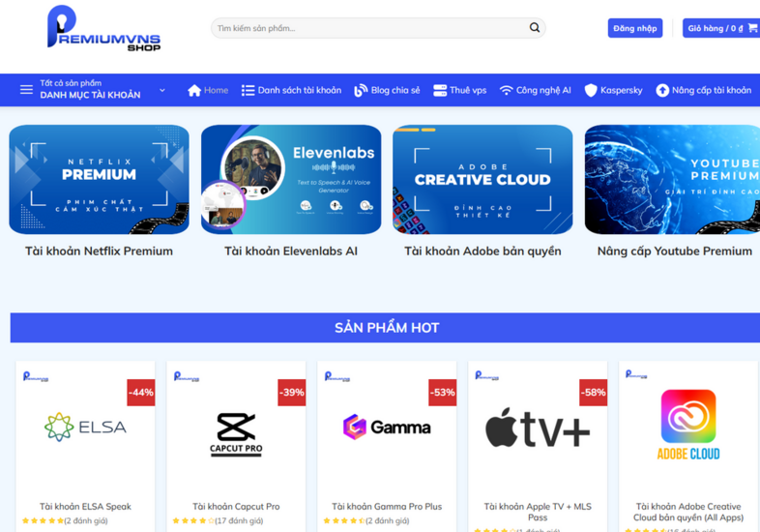760x532 pixels.
Task: Focus the product search field
Action: tap(378, 28)
